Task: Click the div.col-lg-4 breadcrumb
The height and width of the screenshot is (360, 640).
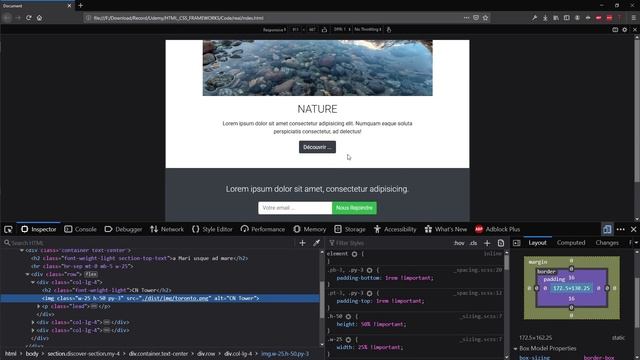Action: pyautogui.click(x=238, y=353)
